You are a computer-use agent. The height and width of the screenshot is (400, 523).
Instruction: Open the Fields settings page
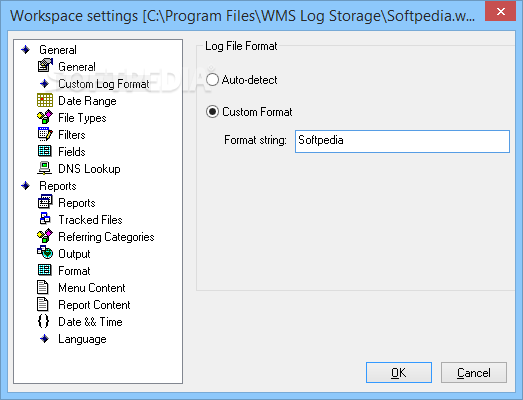[x=72, y=151]
